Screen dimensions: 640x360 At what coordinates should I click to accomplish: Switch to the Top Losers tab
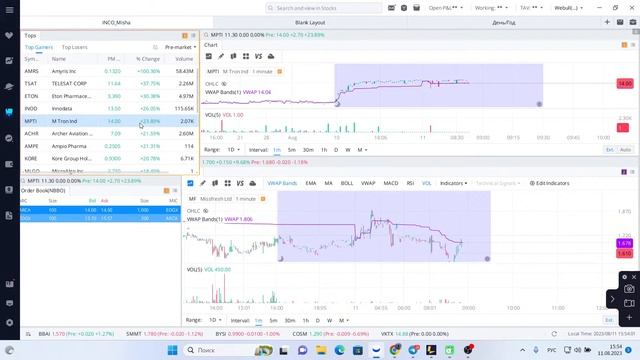pyautogui.click(x=75, y=47)
